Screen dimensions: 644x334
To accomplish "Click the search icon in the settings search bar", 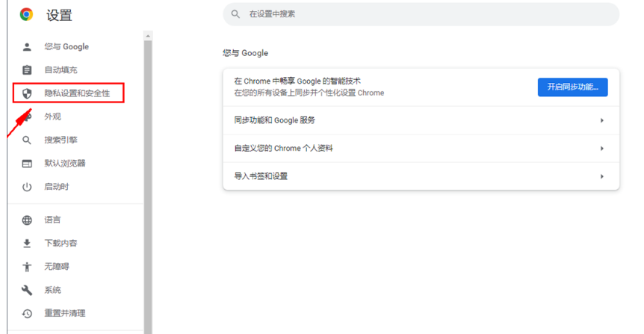I will click(235, 14).
